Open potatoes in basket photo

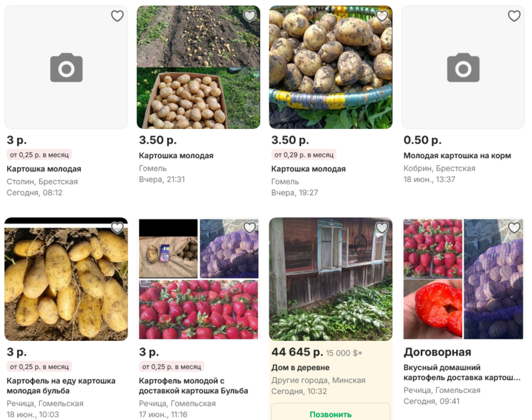click(x=331, y=66)
